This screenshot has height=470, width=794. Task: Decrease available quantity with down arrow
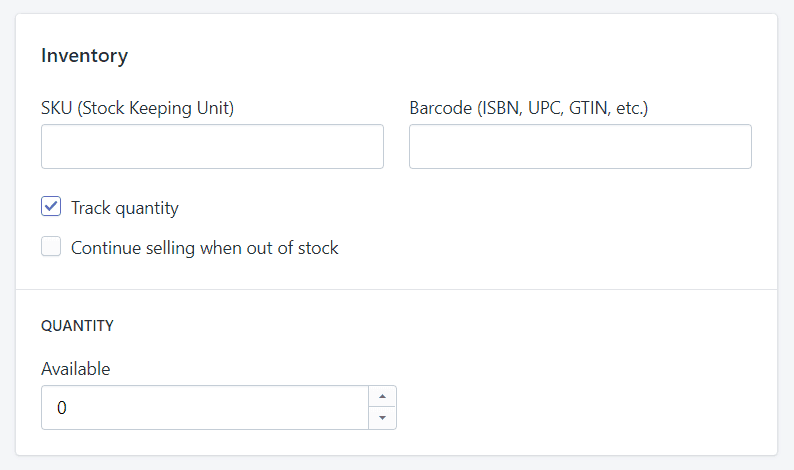click(382, 418)
